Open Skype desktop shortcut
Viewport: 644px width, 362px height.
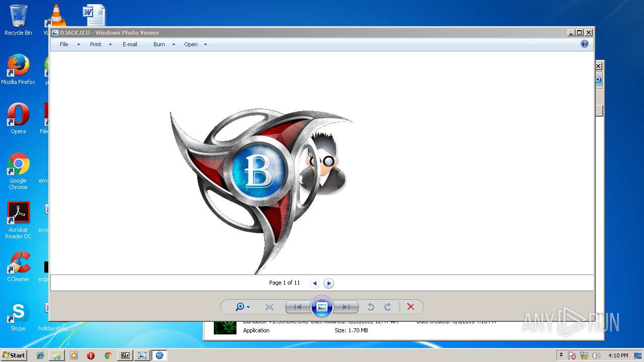(18, 316)
